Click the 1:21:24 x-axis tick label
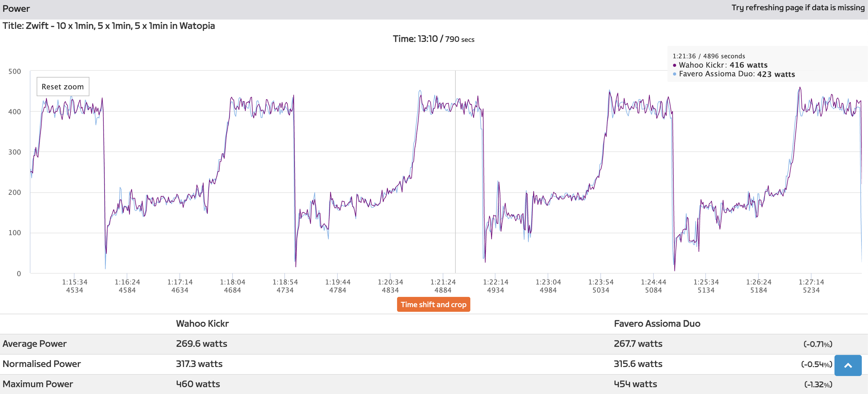This screenshot has height=394, width=868. 443,282
